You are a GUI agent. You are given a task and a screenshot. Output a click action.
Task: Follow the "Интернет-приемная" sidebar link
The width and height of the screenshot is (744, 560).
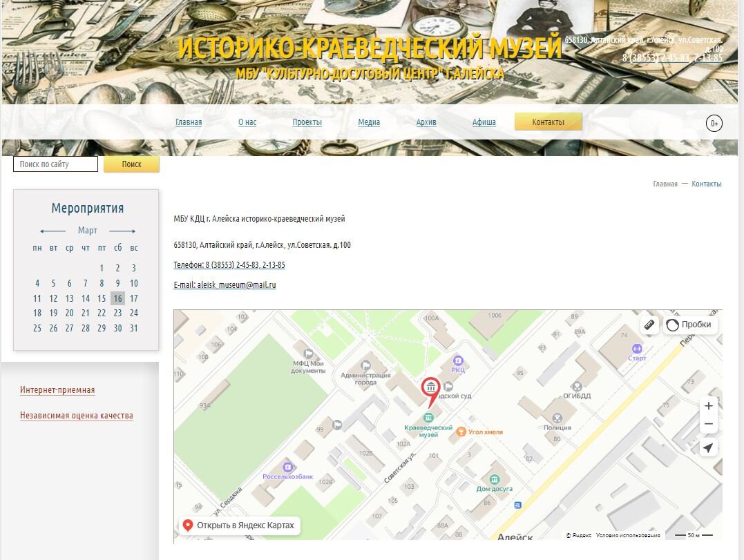(59, 389)
